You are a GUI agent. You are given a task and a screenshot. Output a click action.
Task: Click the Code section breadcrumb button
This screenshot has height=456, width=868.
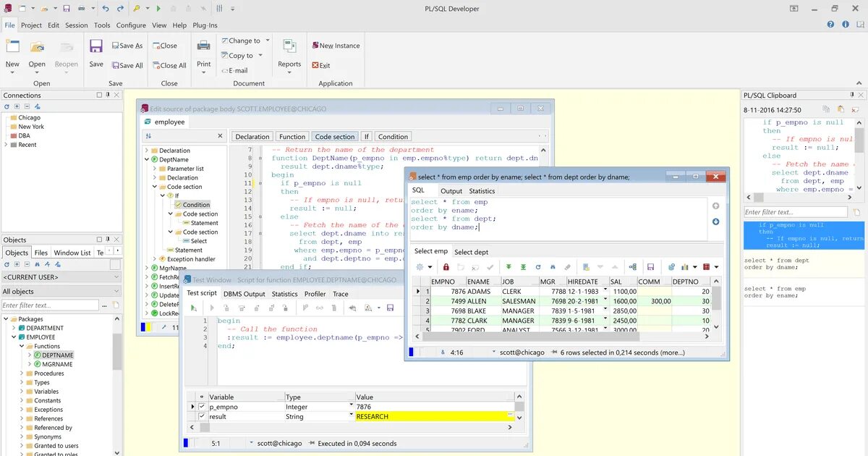click(x=335, y=136)
